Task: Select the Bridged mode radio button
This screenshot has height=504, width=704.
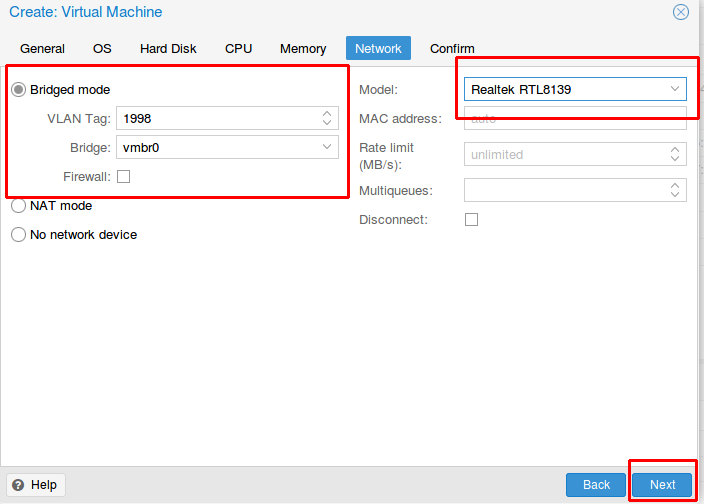Action: tap(18, 90)
